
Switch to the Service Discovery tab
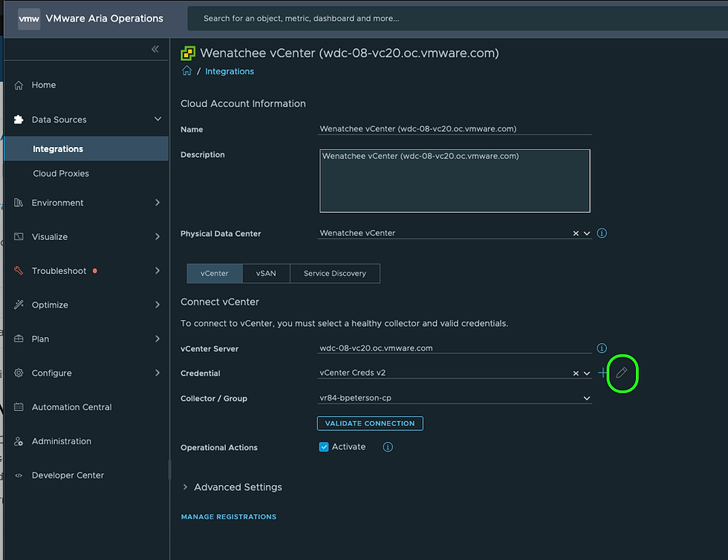[x=335, y=273]
